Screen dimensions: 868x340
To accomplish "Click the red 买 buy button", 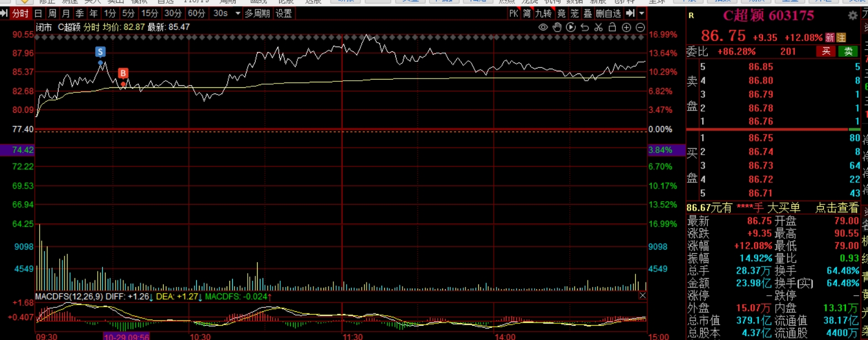I will pos(826,51).
